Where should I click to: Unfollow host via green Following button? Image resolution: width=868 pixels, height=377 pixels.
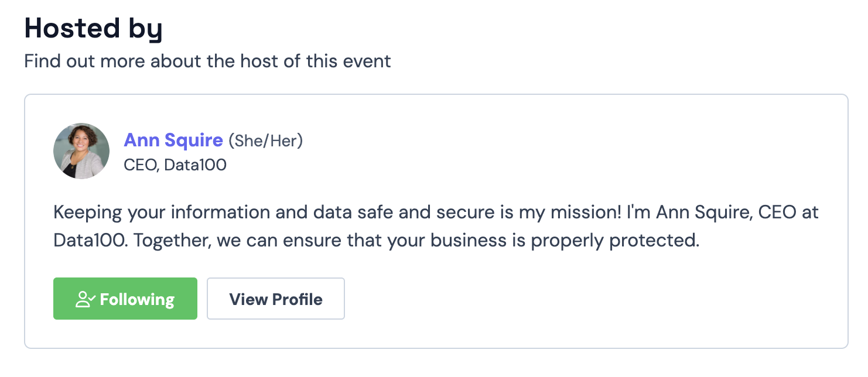(125, 299)
